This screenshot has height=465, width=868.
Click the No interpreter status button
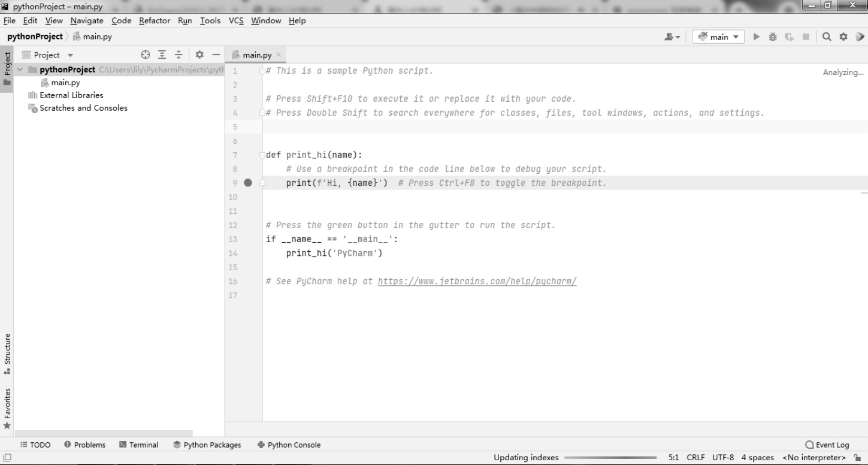pos(814,457)
